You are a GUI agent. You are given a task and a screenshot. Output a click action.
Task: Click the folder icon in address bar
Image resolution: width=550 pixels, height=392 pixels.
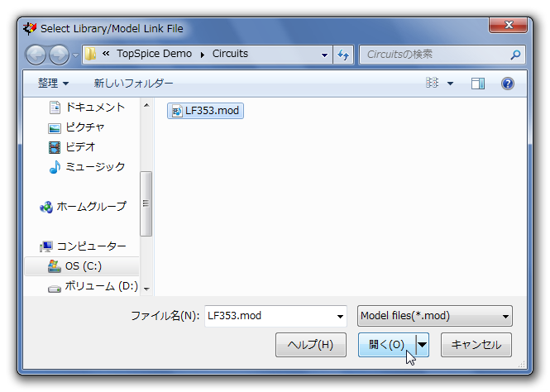click(90, 54)
